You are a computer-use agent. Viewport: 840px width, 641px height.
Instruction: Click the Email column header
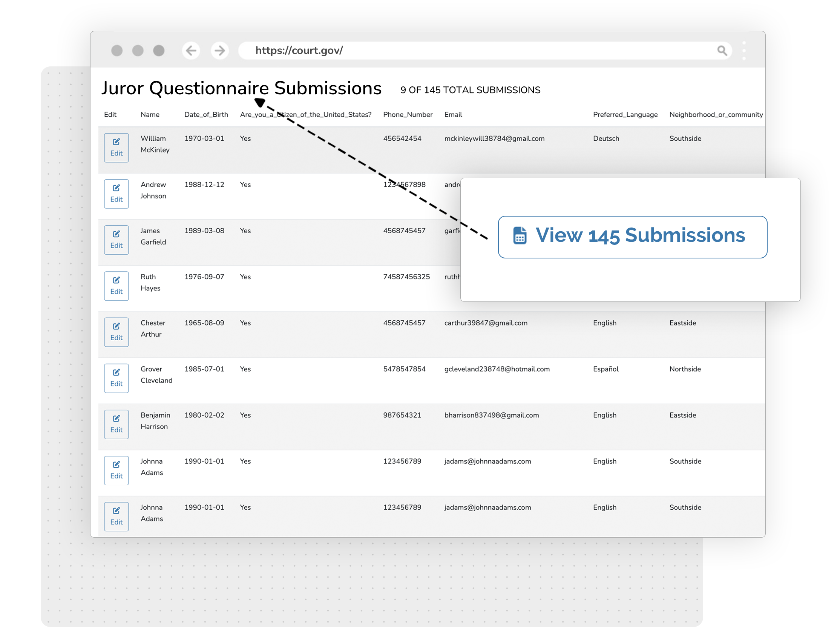(453, 114)
